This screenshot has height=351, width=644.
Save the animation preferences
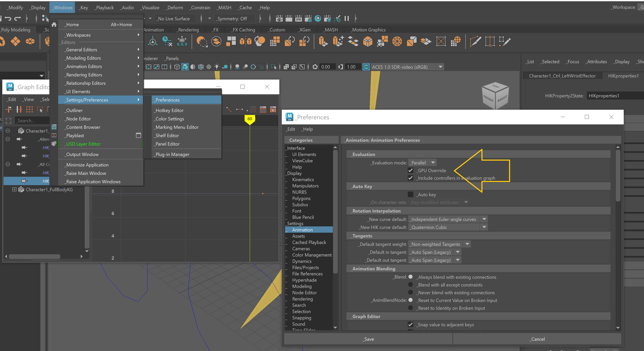(x=368, y=339)
